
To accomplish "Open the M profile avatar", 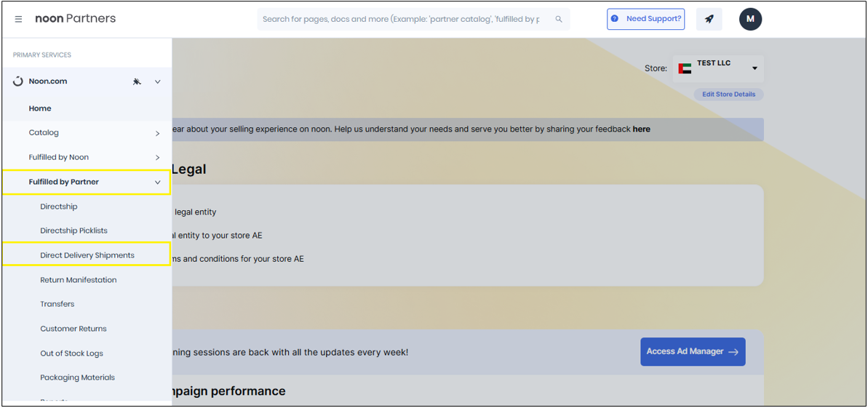I will [x=750, y=19].
